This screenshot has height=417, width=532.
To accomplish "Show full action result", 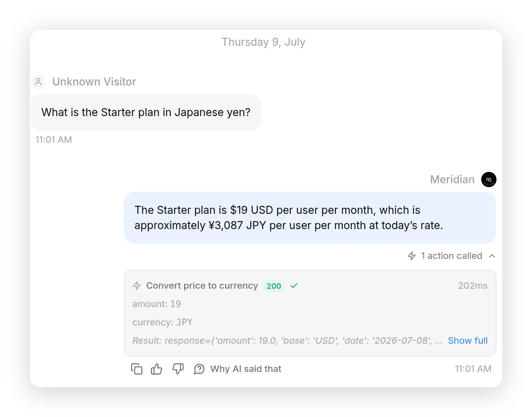I will (468, 341).
